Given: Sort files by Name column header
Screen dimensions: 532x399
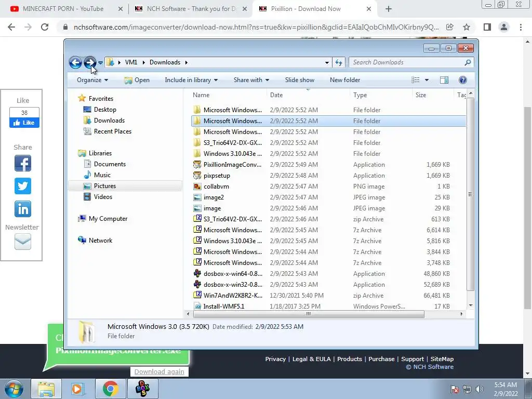Looking at the screenshot, I should pyautogui.click(x=228, y=95).
